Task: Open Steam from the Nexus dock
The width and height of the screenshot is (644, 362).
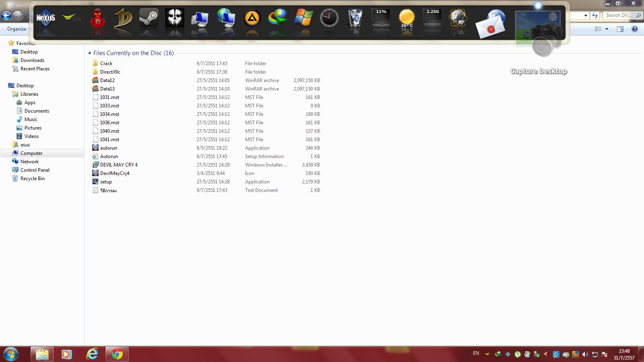Action: click(149, 19)
